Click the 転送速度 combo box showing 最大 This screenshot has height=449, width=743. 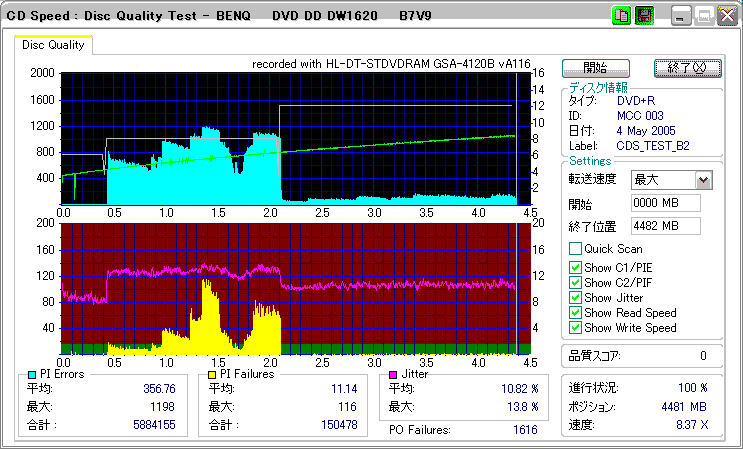pyautogui.click(x=672, y=180)
